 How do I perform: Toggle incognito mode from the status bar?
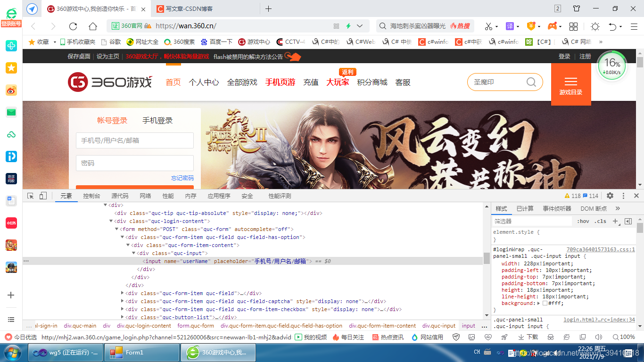(x=551, y=337)
